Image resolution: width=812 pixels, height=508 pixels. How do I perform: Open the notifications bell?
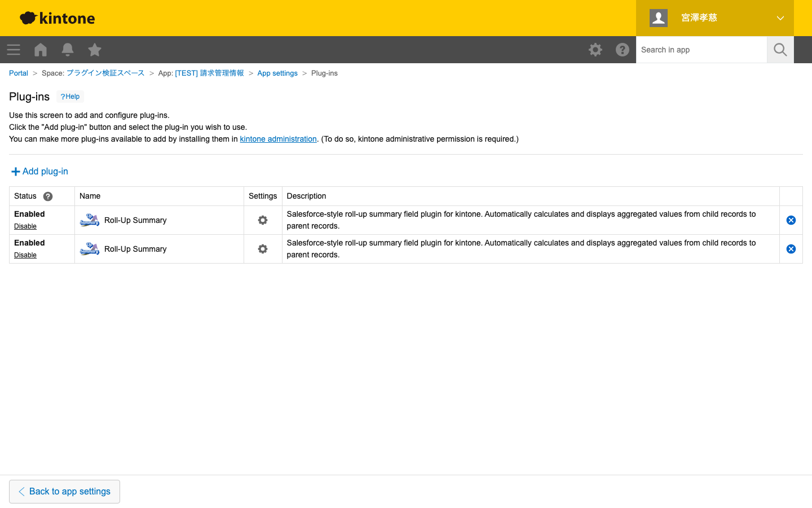68,50
